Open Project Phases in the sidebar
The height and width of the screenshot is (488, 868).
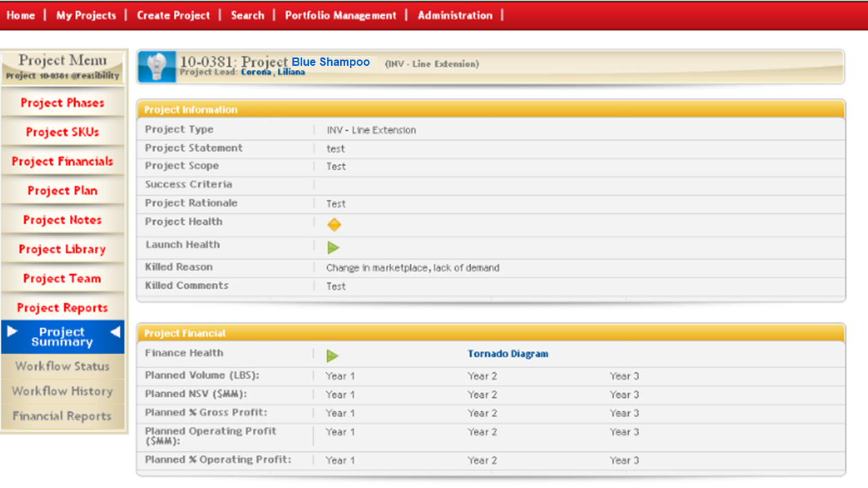[62, 103]
